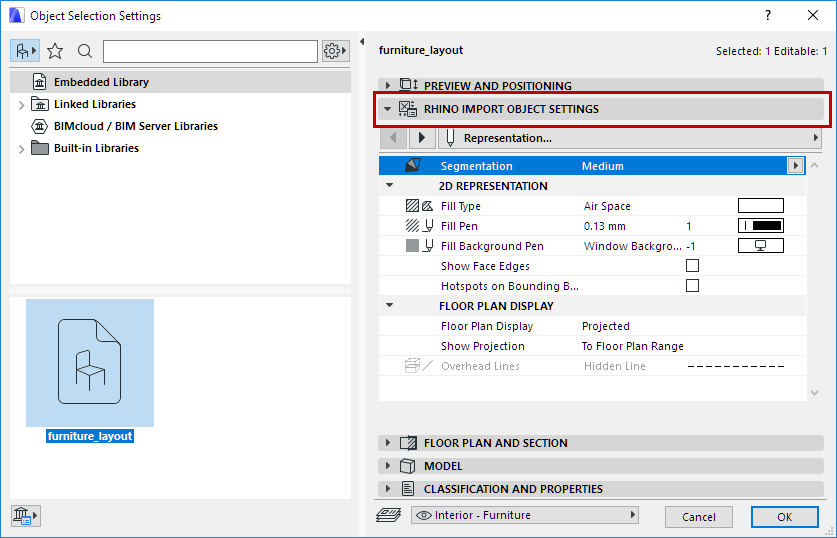Screen dimensions: 837x538
Task: Click the layer icon beside Interior - Furniture
Action: pos(389,516)
